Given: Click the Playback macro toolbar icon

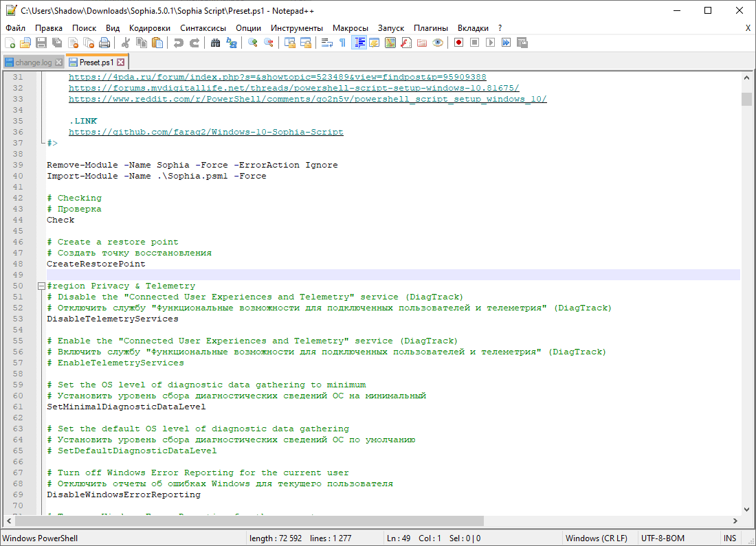Looking at the screenshot, I should tap(490, 42).
